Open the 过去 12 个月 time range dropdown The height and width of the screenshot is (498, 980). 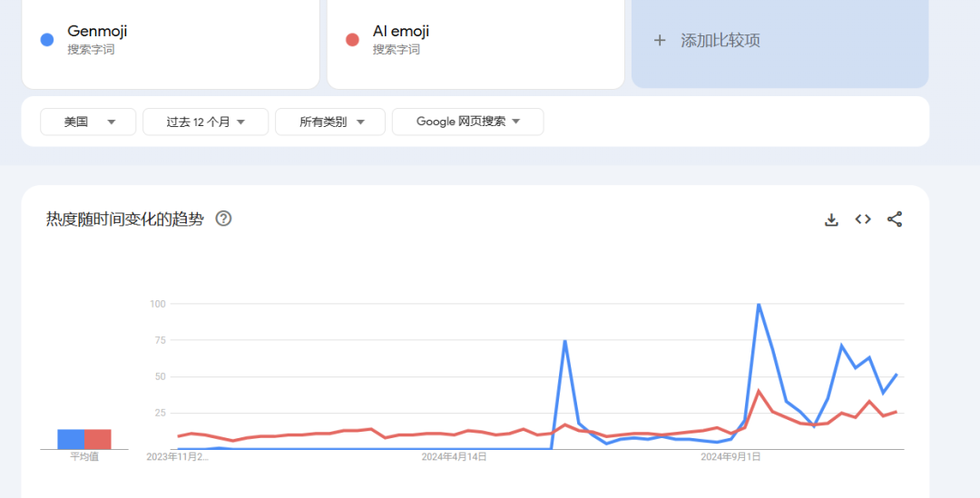205,122
